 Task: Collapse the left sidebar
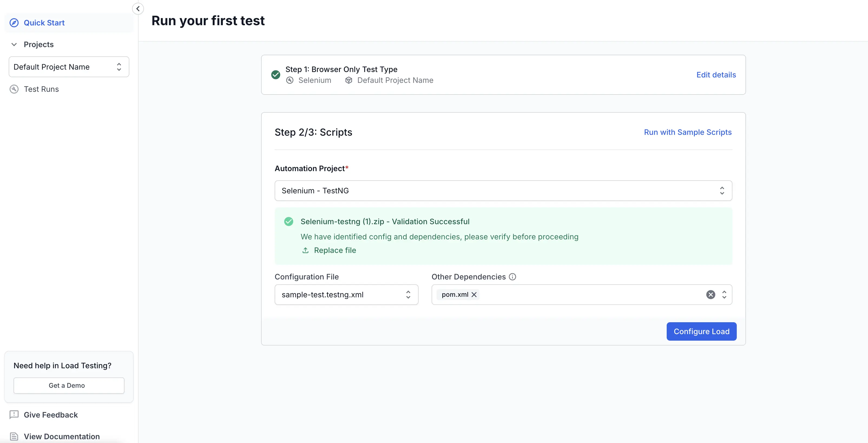[138, 9]
